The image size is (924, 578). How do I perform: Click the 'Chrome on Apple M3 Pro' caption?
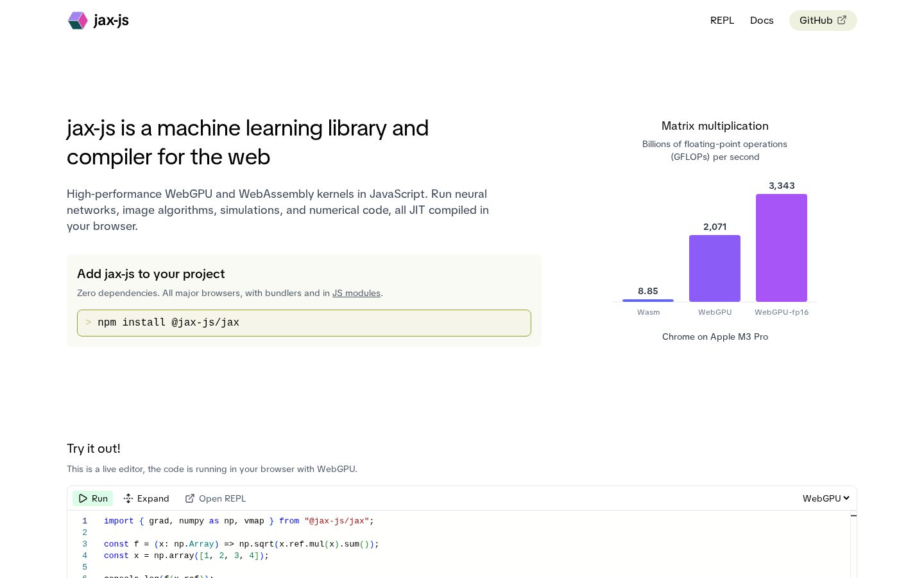715,337
